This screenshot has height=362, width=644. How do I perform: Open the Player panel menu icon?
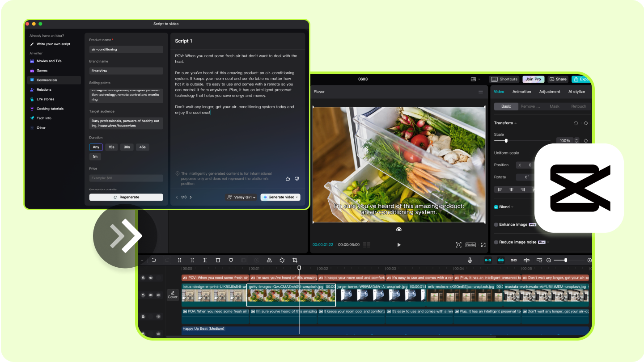[481, 92]
